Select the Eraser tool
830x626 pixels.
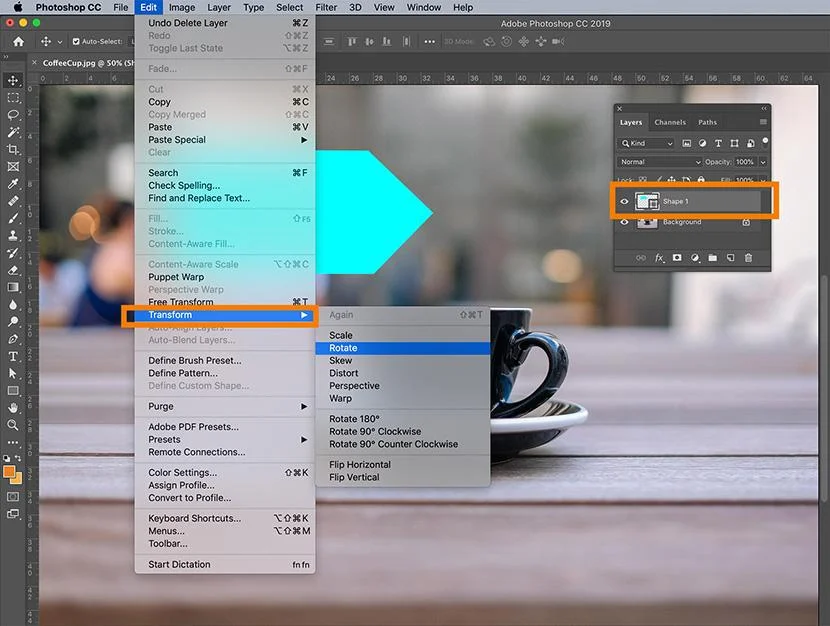pos(13,270)
